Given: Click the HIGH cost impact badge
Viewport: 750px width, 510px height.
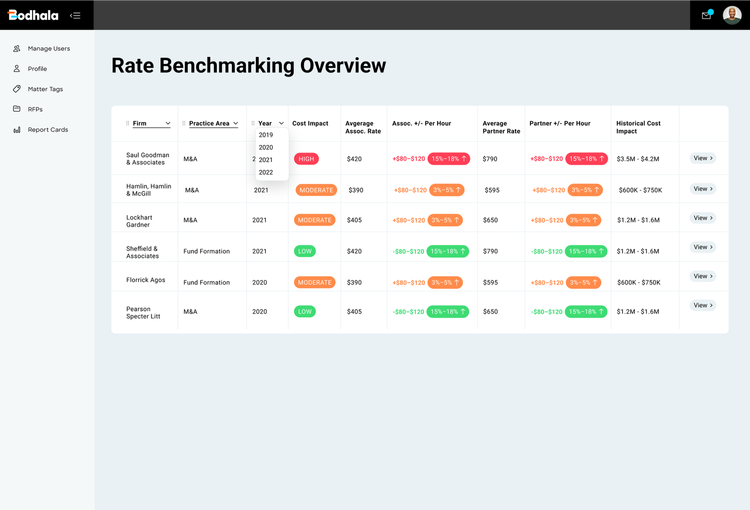Looking at the screenshot, I should click(x=306, y=159).
